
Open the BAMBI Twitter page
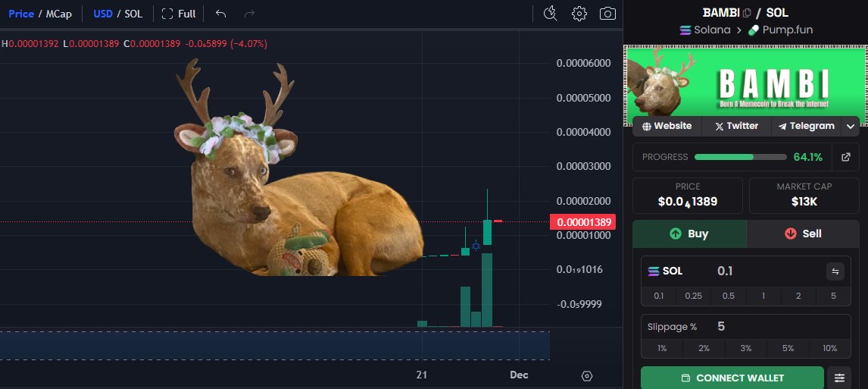tap(736, 126)
